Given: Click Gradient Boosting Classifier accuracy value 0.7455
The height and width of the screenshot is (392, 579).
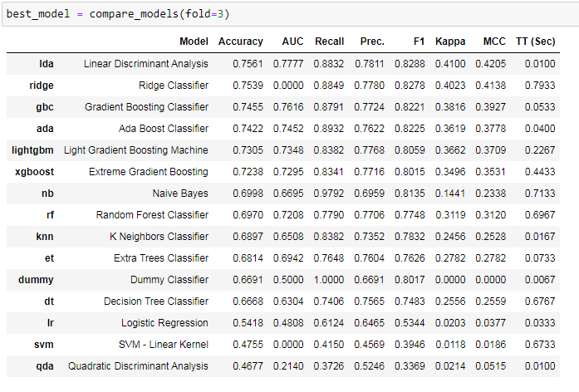Looking at the screenshot, I should (248, 107).
